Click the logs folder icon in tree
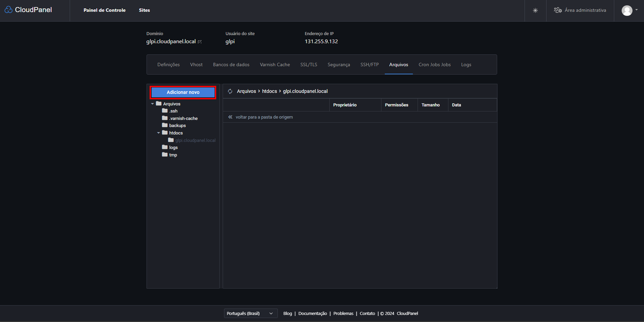644x322 pixels. (165, 147)
